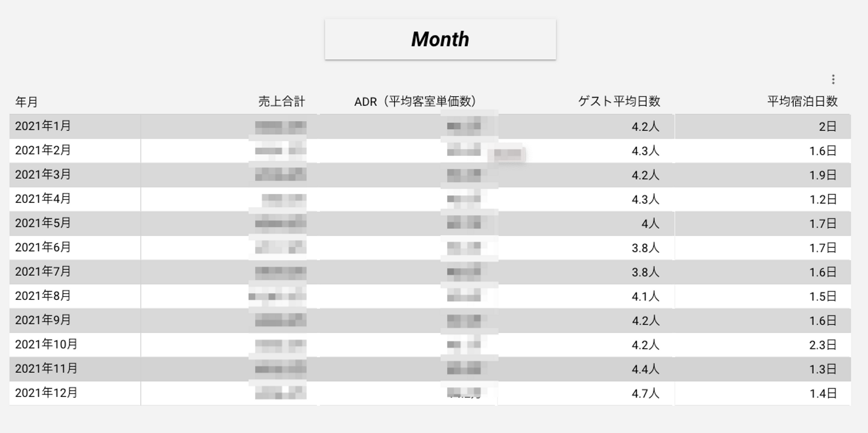Click the ADR（平均客室単価数） column header
Viewport: 868px width, 433px height.
point(420,102)
